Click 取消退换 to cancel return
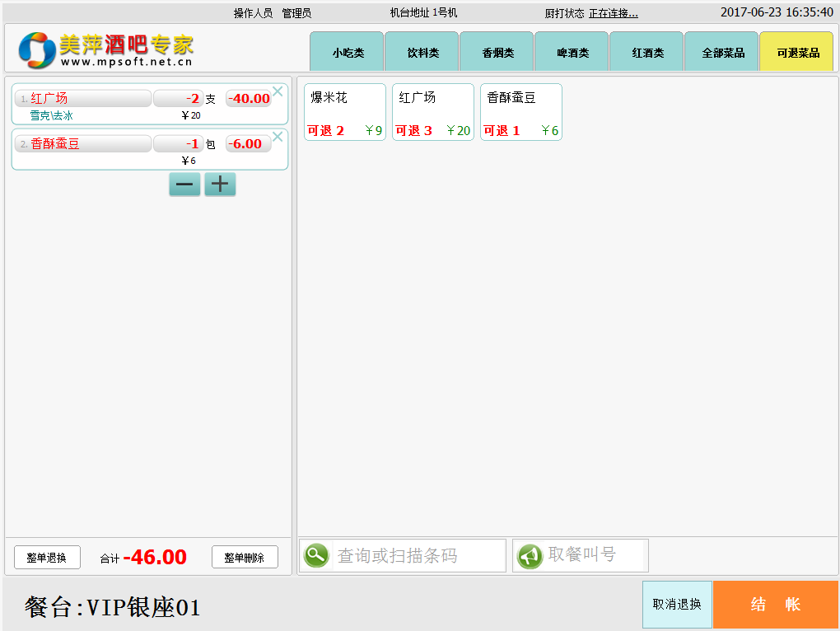Screen dimensions: 840x631 point(677,605)
